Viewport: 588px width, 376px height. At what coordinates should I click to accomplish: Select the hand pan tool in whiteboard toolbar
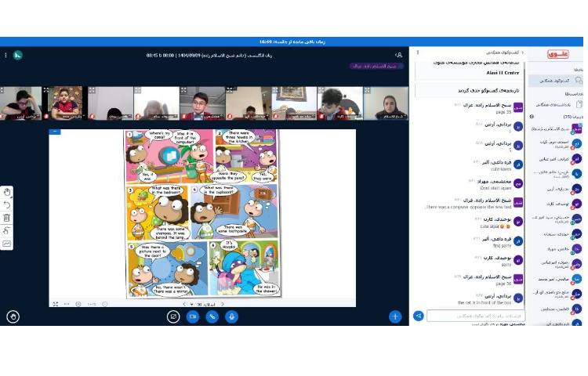[x=7, y=192]
